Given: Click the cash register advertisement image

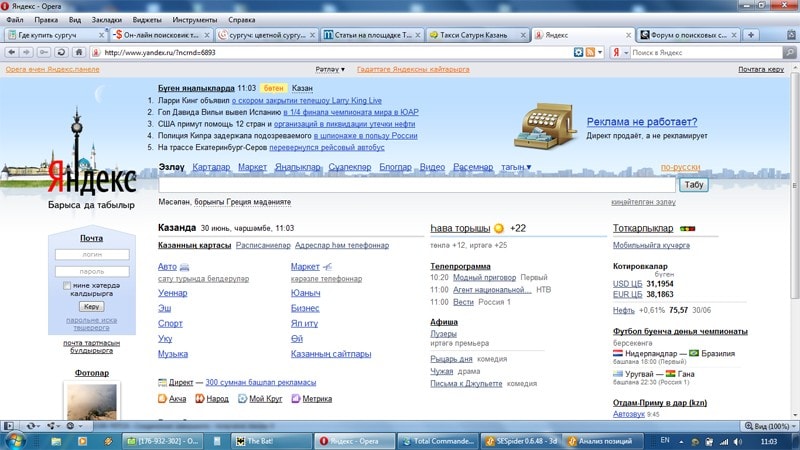Looking at the screenshot, I should coord(545,125).
